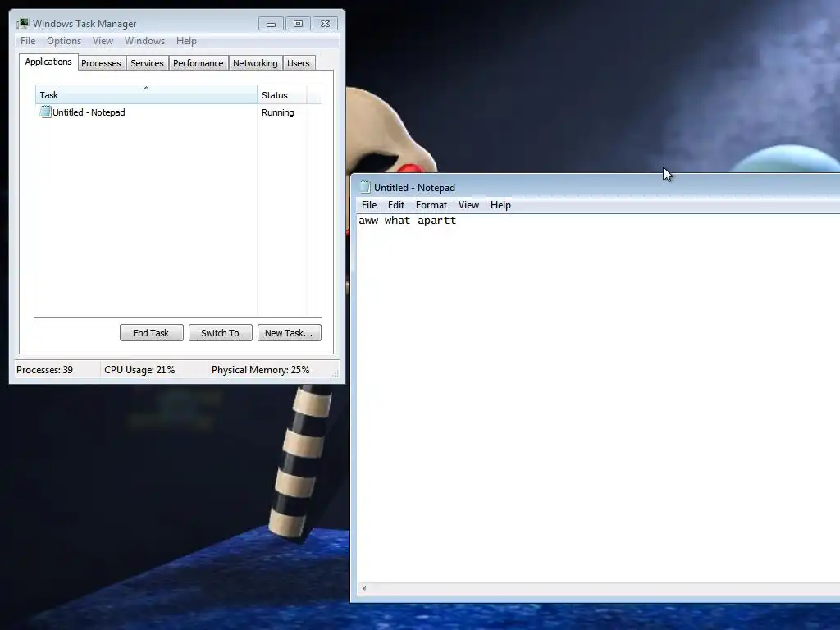Minimize the Windows Task Manager window
Viewport: 840px width, 630px height.
(271, 24)
